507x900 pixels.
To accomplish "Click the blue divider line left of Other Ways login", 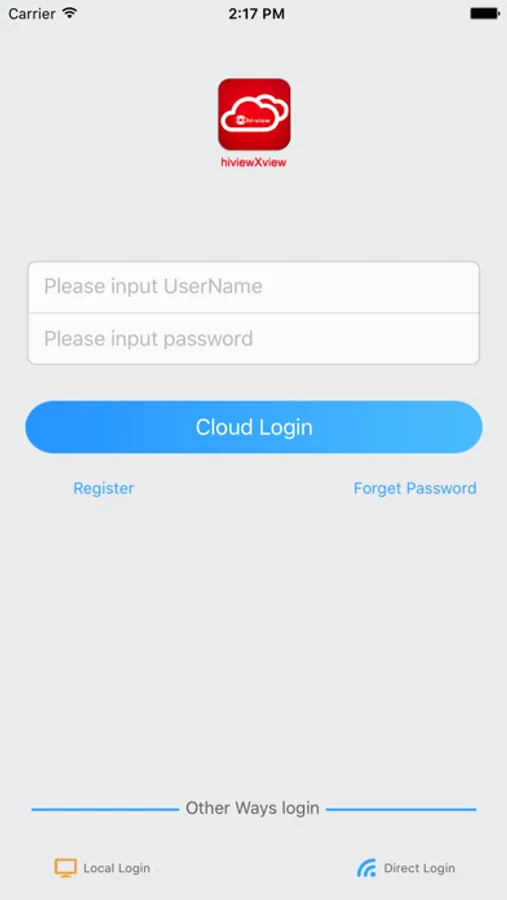I will 105,809.
